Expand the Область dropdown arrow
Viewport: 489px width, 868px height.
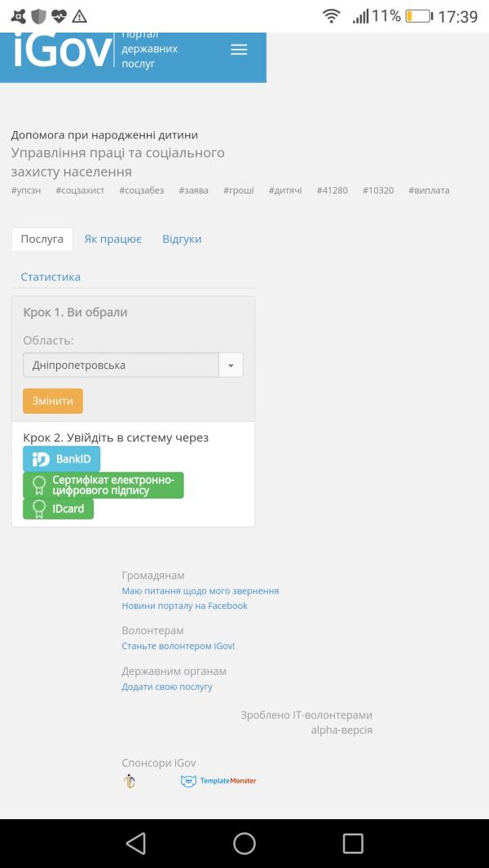point(231,366)
